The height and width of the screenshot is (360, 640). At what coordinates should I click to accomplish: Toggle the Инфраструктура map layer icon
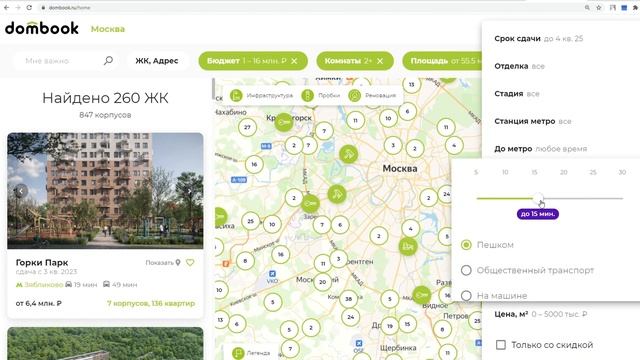[x=236, y=96]
